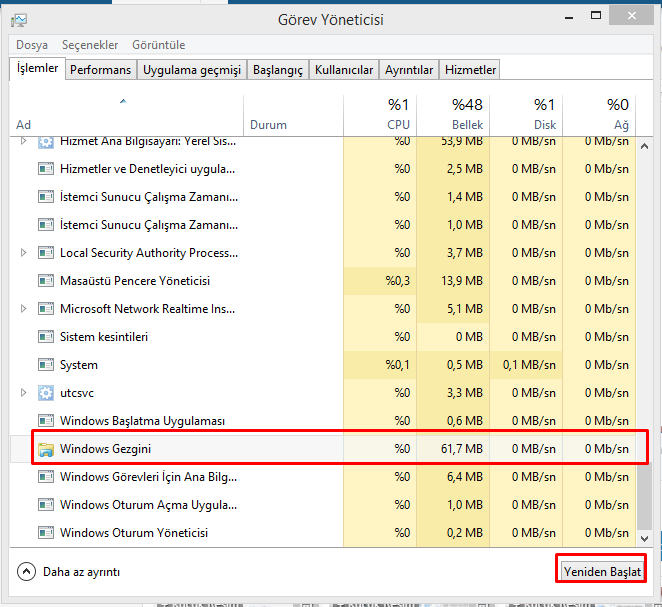Expand the Microsoft Network Realtime Ins... row
Screen dimensions: 662x607
coord(23,309)
